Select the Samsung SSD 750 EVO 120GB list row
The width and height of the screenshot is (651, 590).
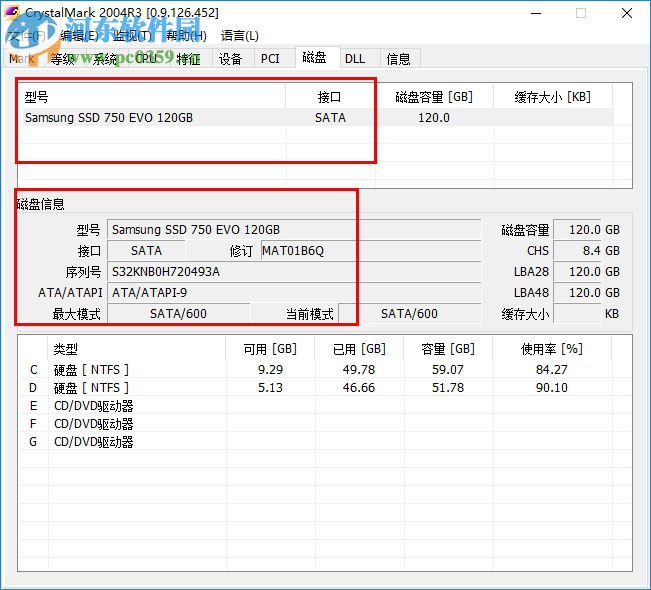[316, 118]
